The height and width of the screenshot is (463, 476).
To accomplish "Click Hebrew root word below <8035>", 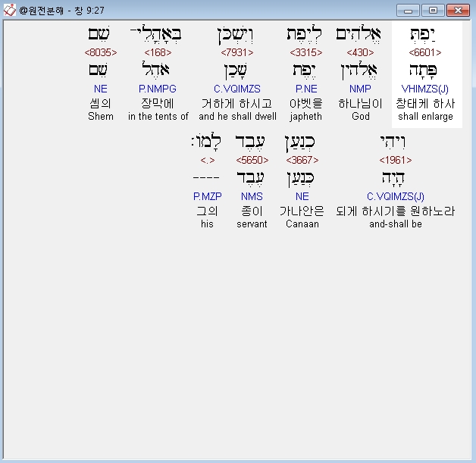I will (98, 70).
